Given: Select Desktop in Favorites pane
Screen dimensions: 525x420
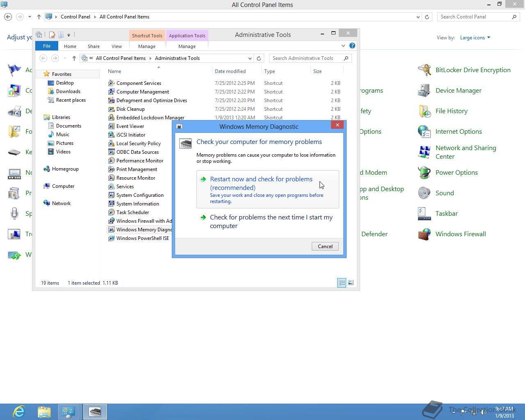Looking at the screenshot, I should pyautogui.click(x=65, y=83).
